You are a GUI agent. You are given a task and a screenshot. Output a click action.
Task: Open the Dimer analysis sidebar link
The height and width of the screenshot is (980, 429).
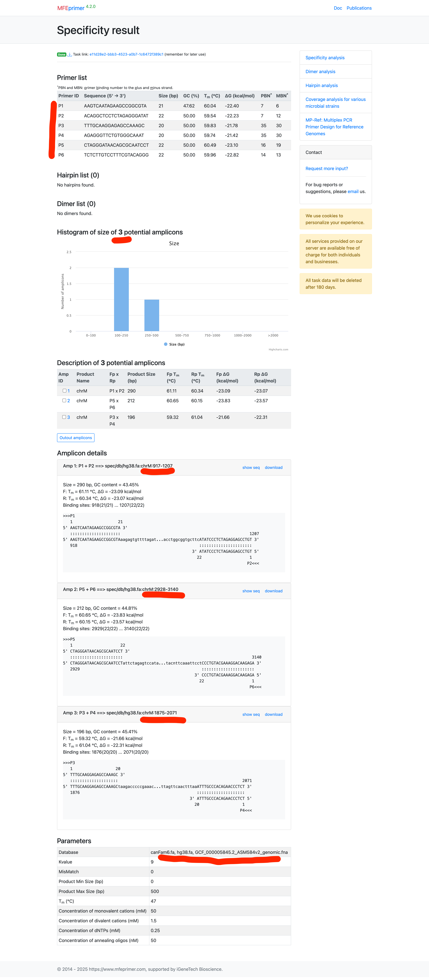click(x=320, y=72)
